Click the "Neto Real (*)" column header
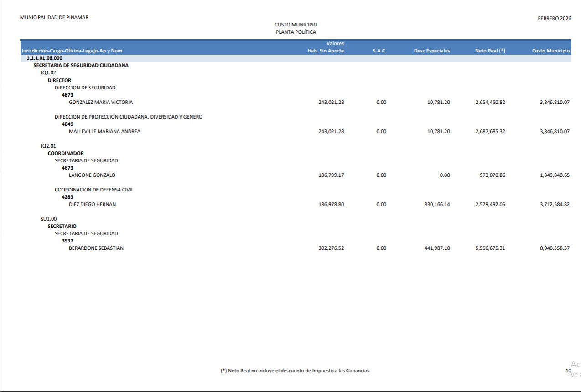 coord(490,51)
